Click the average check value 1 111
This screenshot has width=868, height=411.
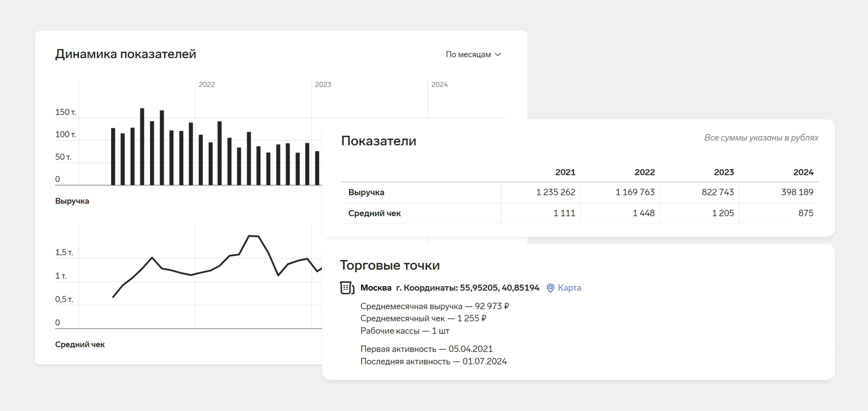[564, 213]
